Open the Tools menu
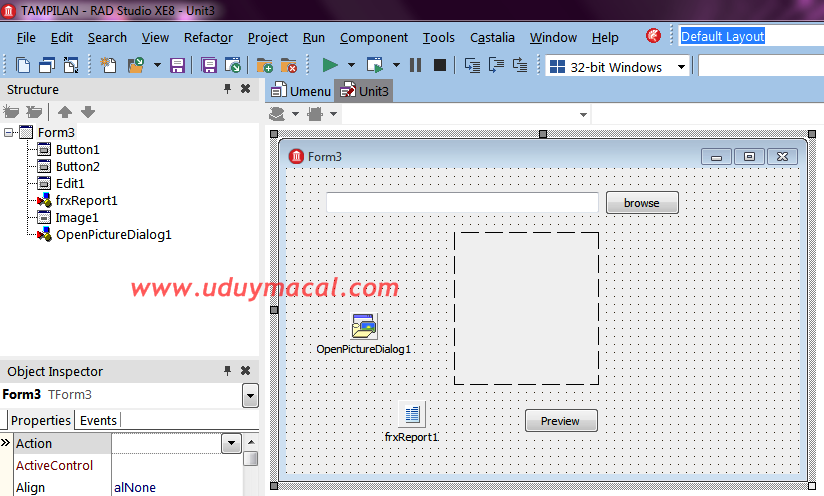824x496 pixels. (x=439, y=38)
